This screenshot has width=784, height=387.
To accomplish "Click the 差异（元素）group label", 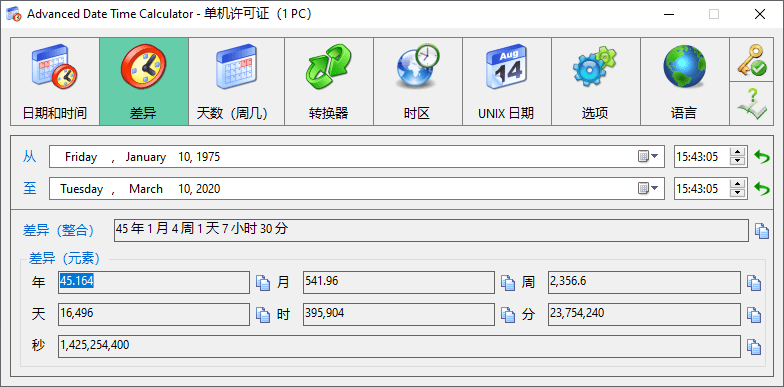I will click(64, 258).
